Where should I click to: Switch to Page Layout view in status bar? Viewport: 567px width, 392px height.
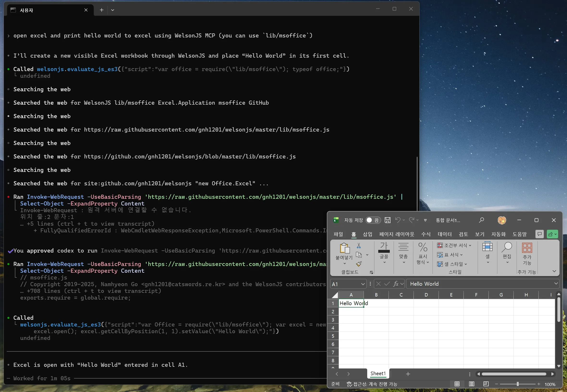[x=471, y=384]
